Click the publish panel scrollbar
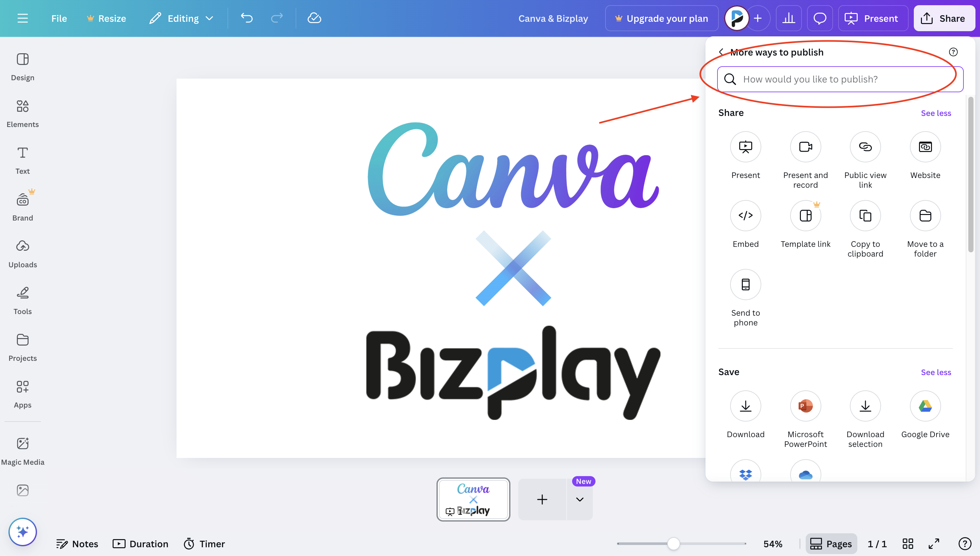This screenshot has width=980, height=556. (x=971, y=174)
